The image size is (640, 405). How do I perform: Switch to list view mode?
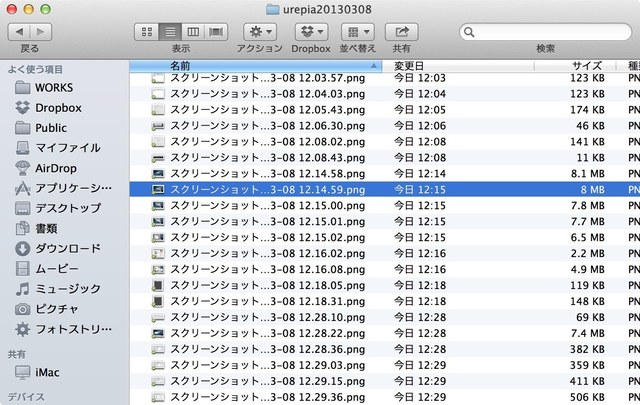point(169,32)
